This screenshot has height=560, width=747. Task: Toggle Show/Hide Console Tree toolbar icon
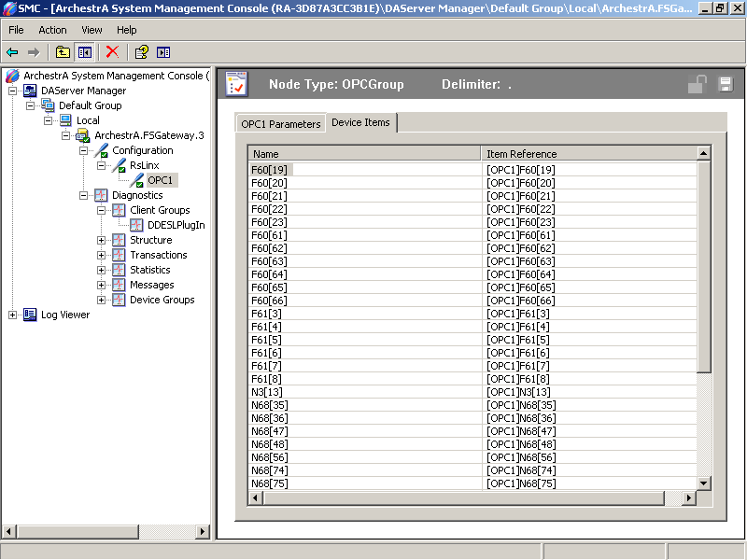pos(85,52)
